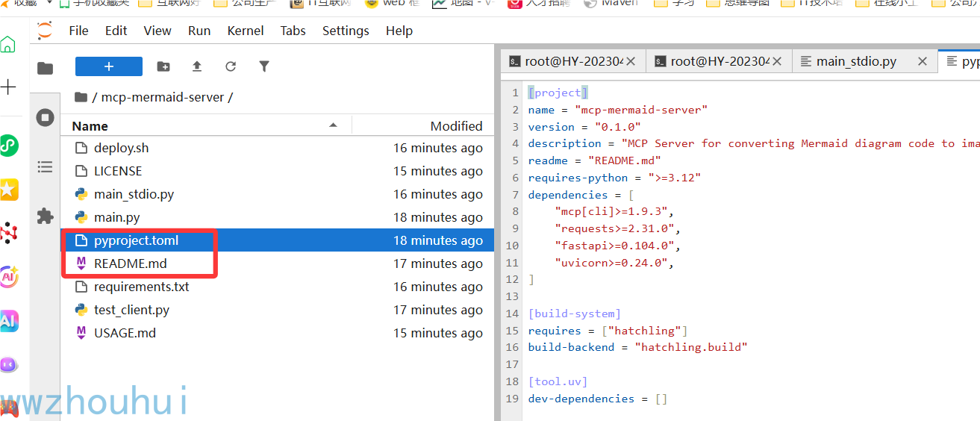
Task: Click the [build-system] section header
Action: tap(575, 314)
